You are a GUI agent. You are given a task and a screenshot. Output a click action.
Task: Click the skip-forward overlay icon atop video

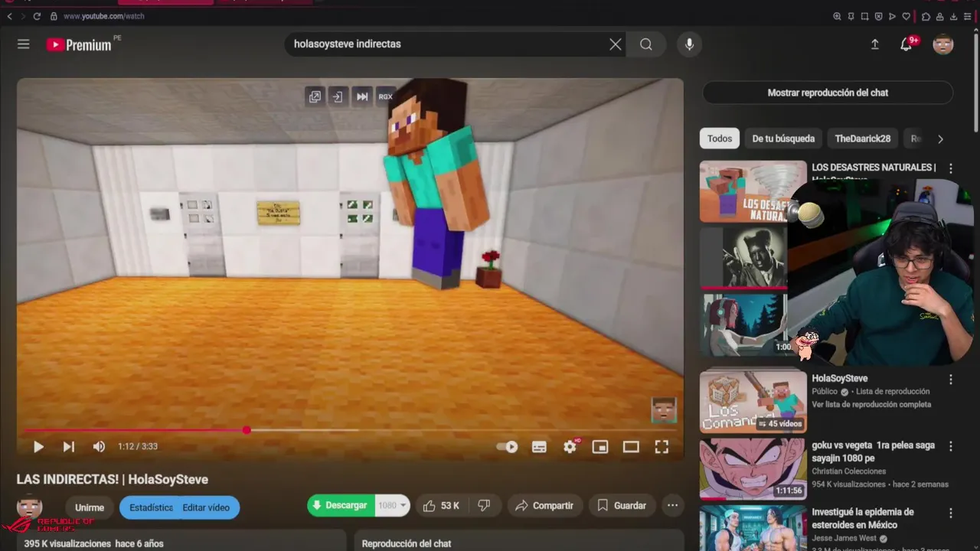coord(362,96)
